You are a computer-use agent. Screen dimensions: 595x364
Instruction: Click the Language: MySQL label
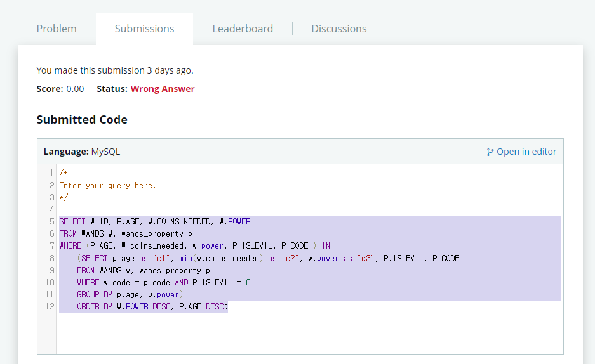(81, 152)
